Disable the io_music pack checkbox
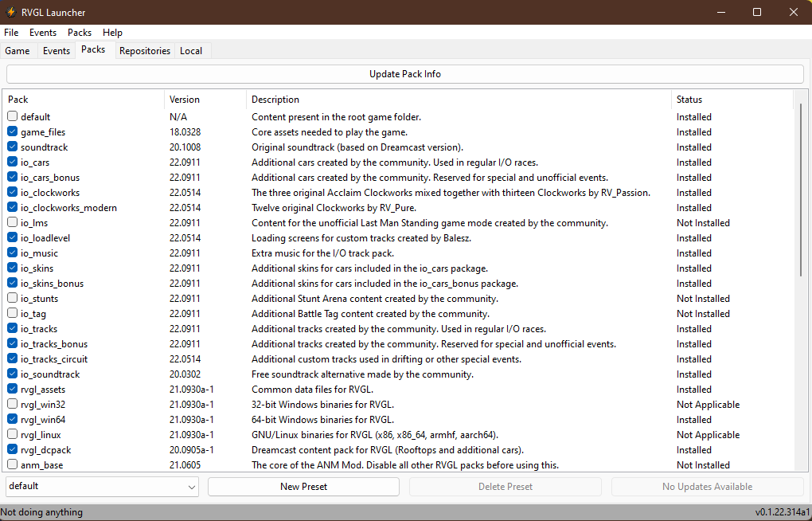Screen dimensions: 812x521 click(12, 253)
